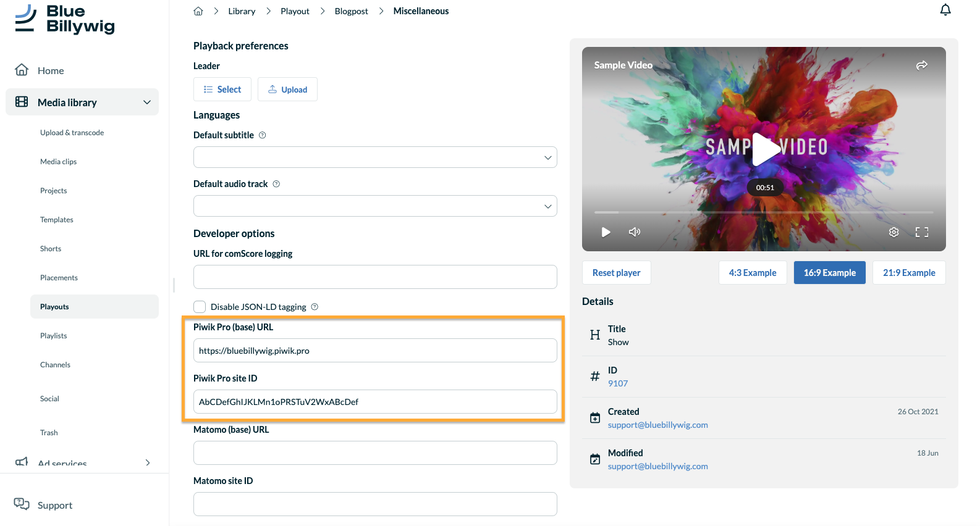This screenshot has width=980, height=526.
Task: Click URL for comScore logging field
Action: point(375,277)
